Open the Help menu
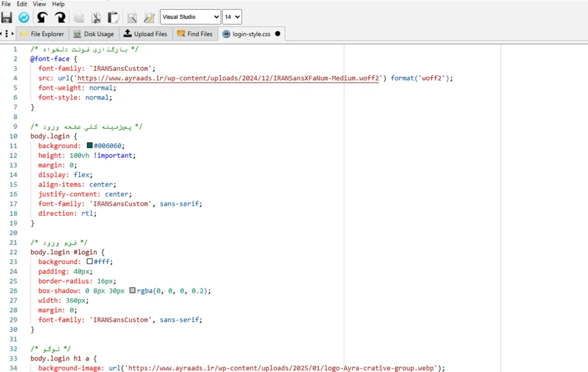 (x=58, y=4)
